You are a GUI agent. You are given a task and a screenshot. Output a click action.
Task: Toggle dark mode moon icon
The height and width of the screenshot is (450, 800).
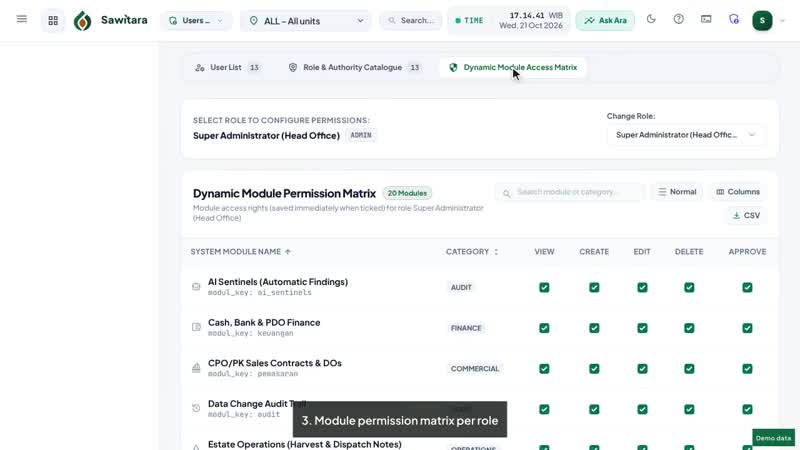[651, 19]
